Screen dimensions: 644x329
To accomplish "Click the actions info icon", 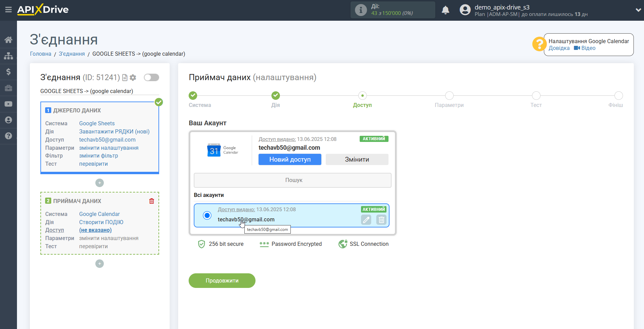I will click(x=361, y=10).
